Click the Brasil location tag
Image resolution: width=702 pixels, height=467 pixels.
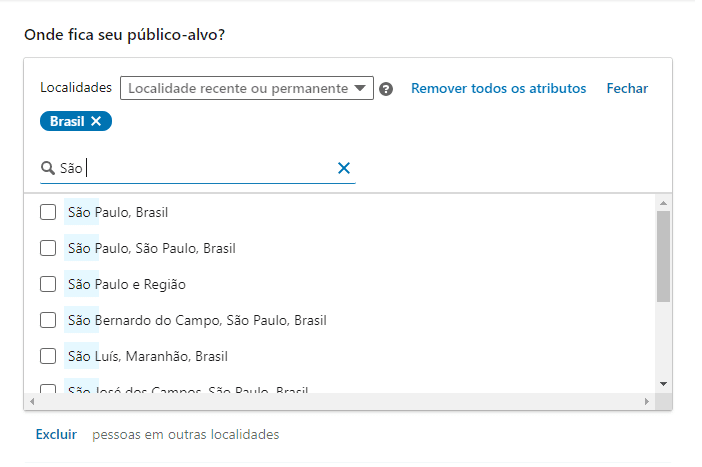[67, 121]
